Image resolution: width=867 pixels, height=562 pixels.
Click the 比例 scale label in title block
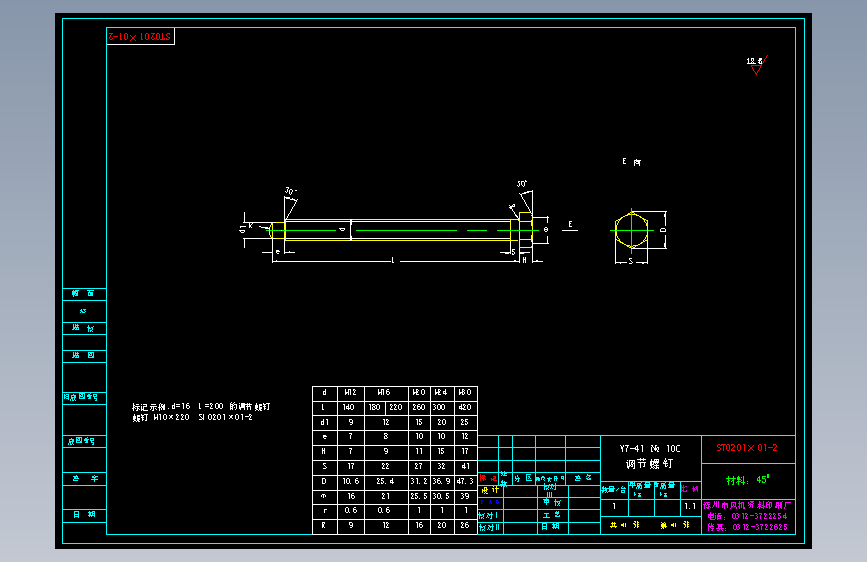pos(690,489)
